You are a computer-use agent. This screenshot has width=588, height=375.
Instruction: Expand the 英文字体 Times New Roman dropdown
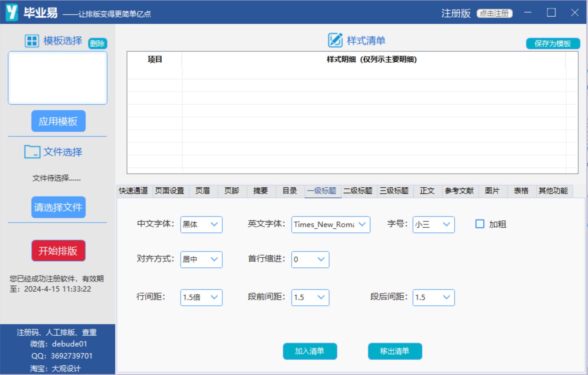tap(331, 225)
